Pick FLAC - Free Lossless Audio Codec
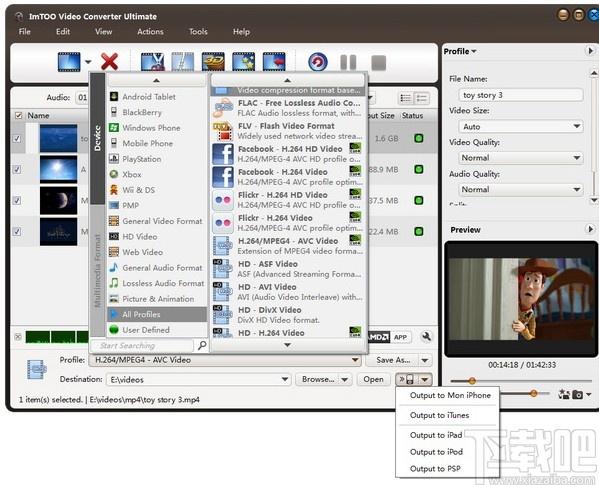The width and height of the screenshot is (599, 485). click(287, 108)
